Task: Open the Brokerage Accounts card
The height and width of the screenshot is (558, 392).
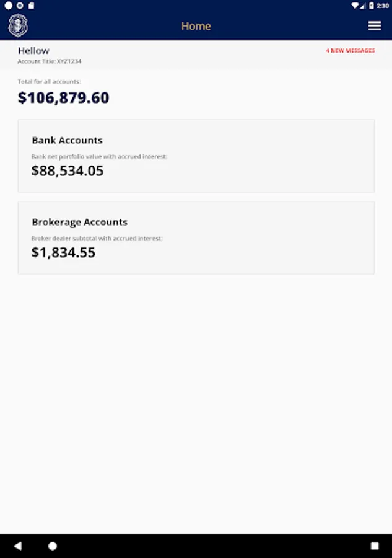Action: click(x=196, y=237)
